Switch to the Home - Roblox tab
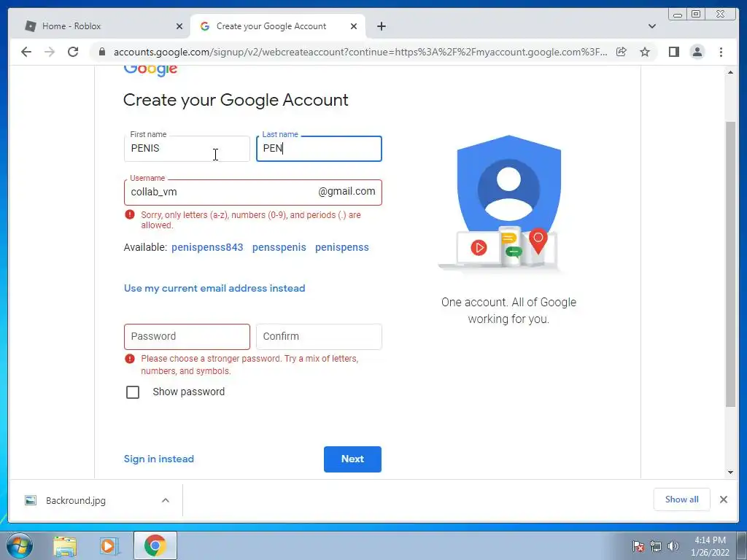Viewport: 747px width, 560px height. click(98, 26)
